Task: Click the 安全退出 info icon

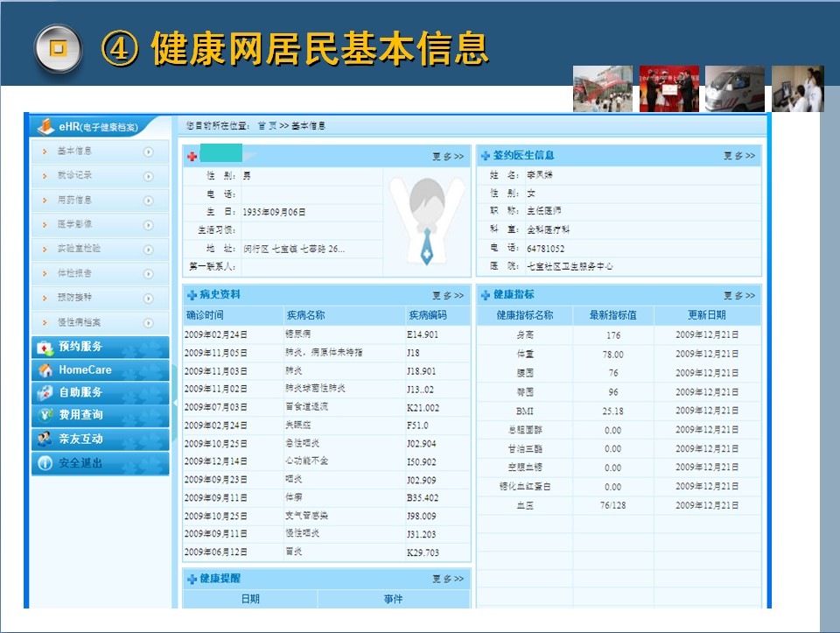Action: (45, 463)
